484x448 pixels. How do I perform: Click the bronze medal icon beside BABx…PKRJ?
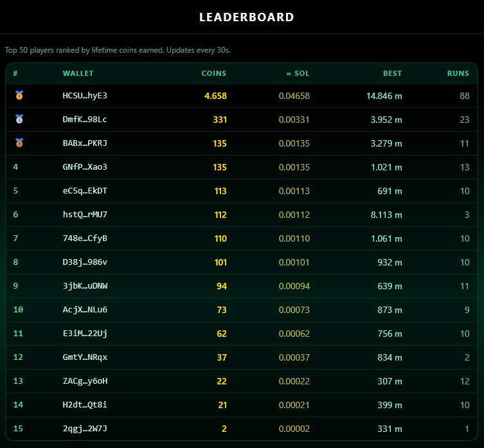19,143
